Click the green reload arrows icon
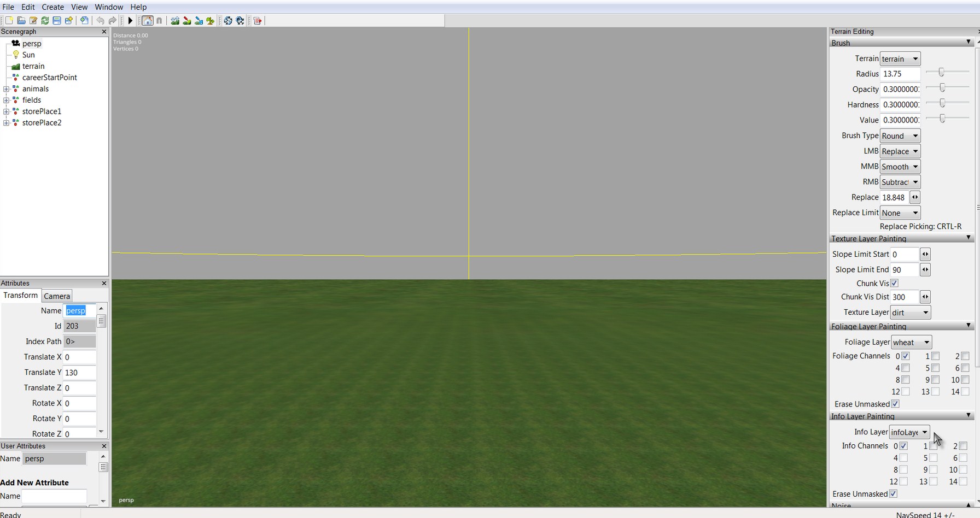Viewport: 980px width, 518px height. pyautogui.click(x=45, y=21)
